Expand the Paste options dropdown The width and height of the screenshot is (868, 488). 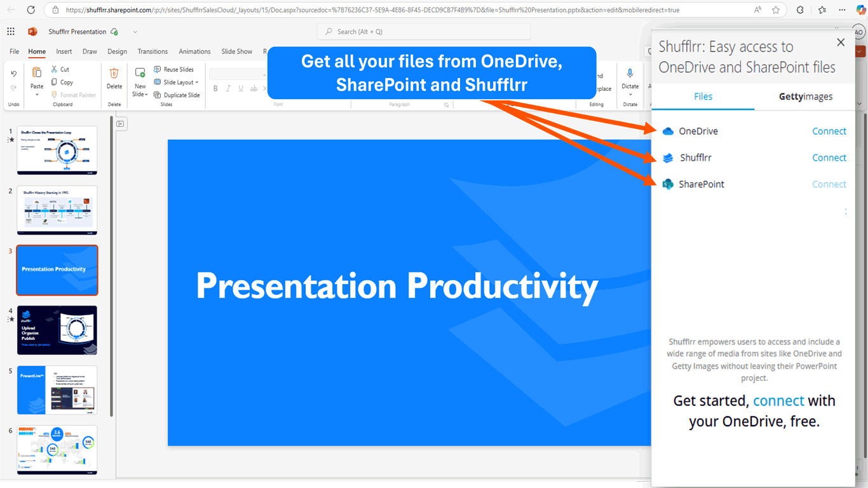(37, 95)
